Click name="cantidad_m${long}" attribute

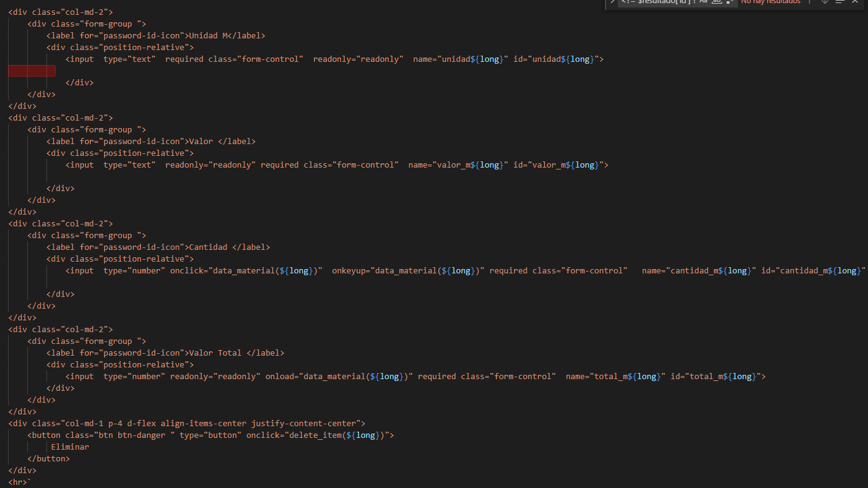click(x=699, y=271)
